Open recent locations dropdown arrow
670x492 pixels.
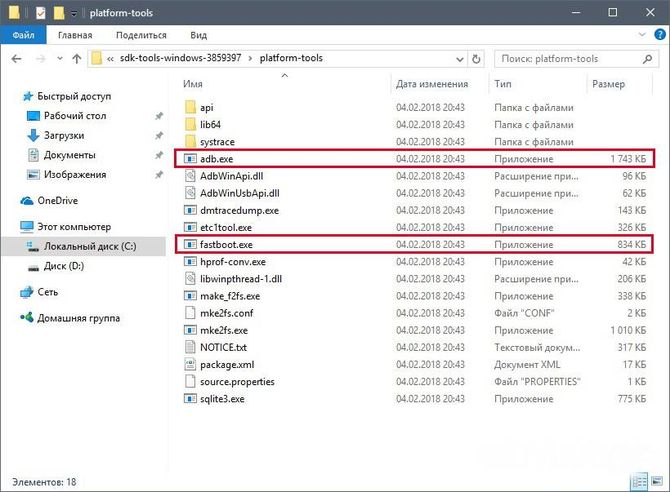pos(60,59)
